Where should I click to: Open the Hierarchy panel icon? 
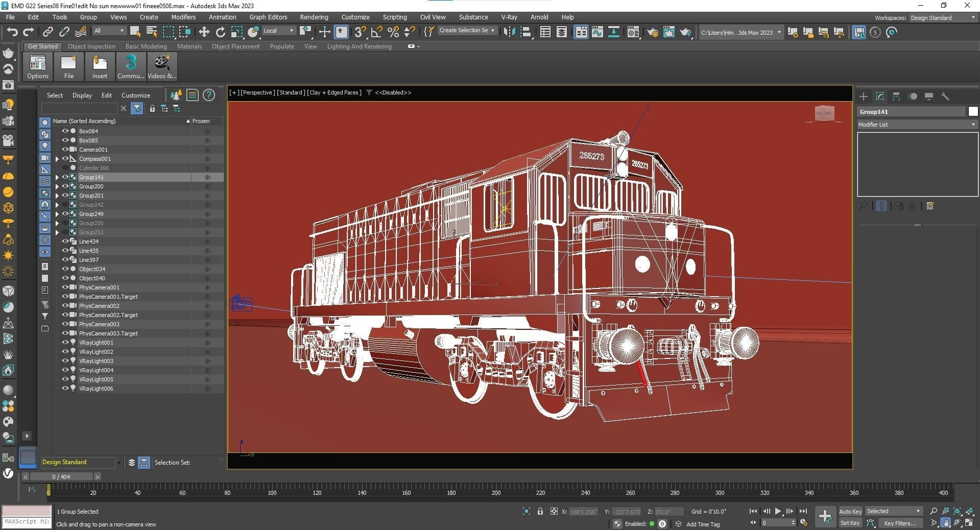pos(896,97)
